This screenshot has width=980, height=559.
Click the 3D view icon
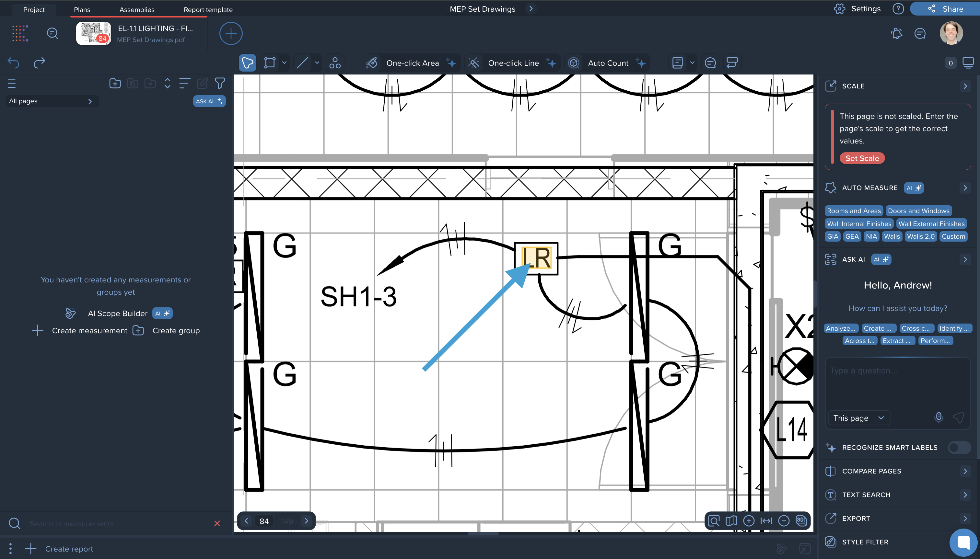click(x=800, y=520)
